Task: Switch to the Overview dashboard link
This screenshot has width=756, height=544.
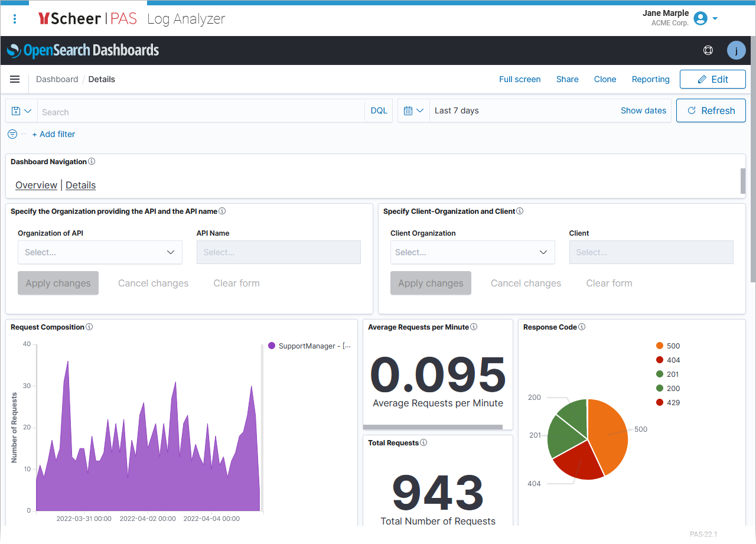Action: point(36,185)
